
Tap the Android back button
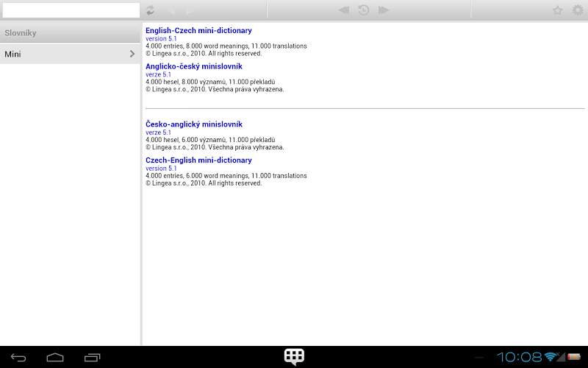pyautogui.click(x=18, y=358)
